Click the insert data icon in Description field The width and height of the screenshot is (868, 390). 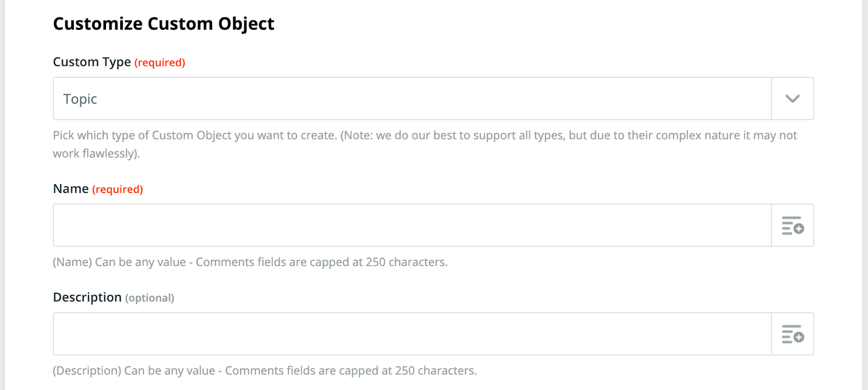792,334
